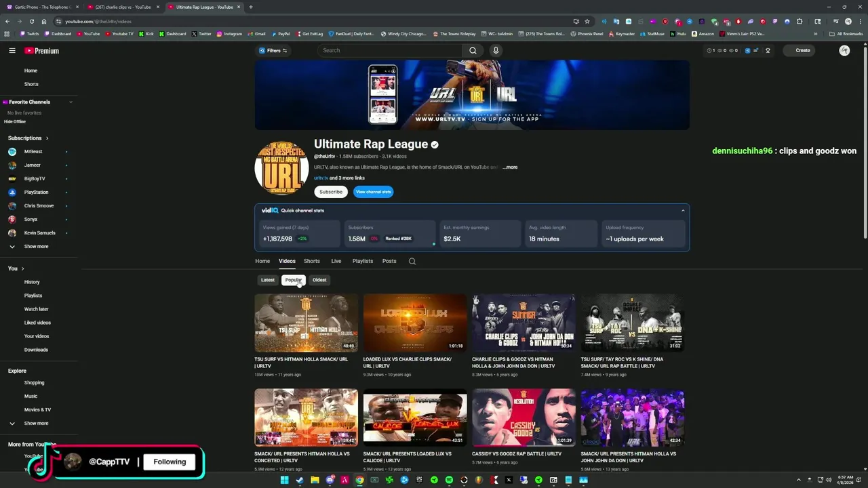The image size is (868, 488).
Task: Open the Twitch bookmark
Action: point(30,34)
